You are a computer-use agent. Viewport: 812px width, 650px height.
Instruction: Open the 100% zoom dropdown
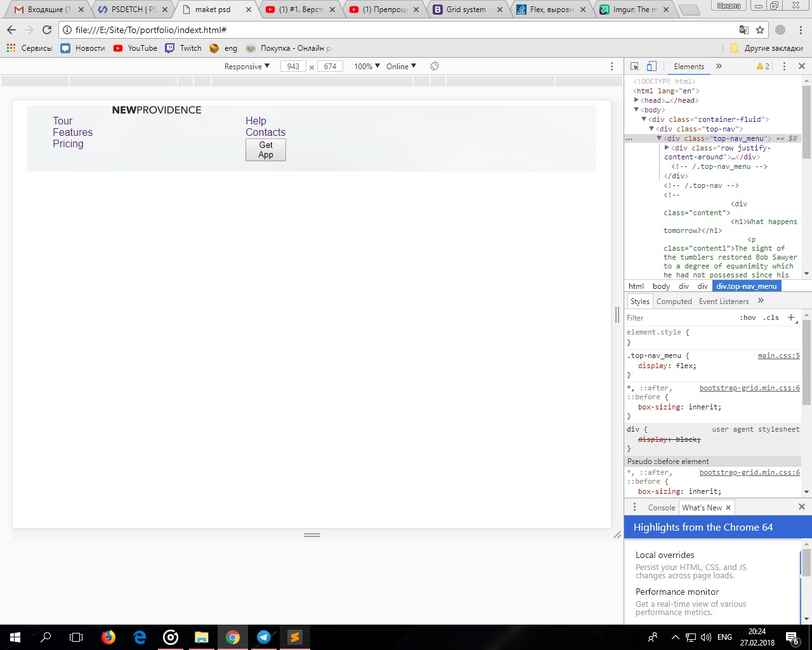[x=367, y=67]
